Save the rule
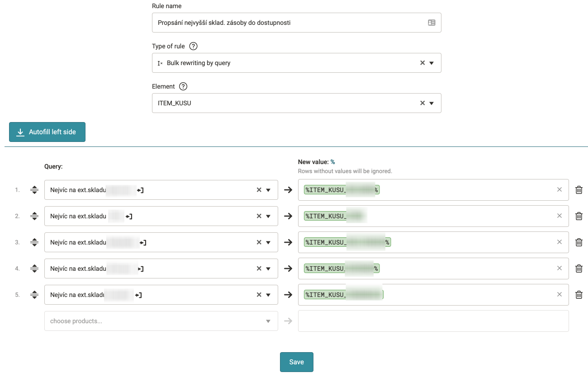Screen dimensions: 588x377 tap(296, 362)
